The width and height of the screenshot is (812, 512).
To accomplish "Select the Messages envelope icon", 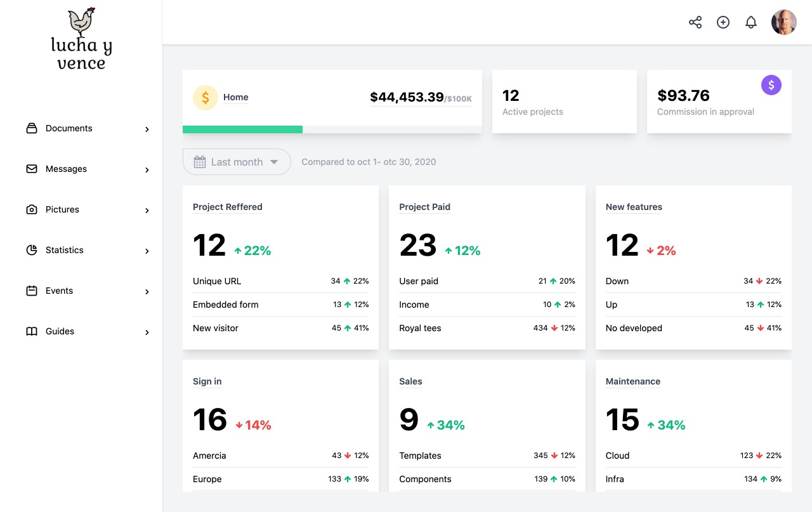I will click(x=31, y=169).
